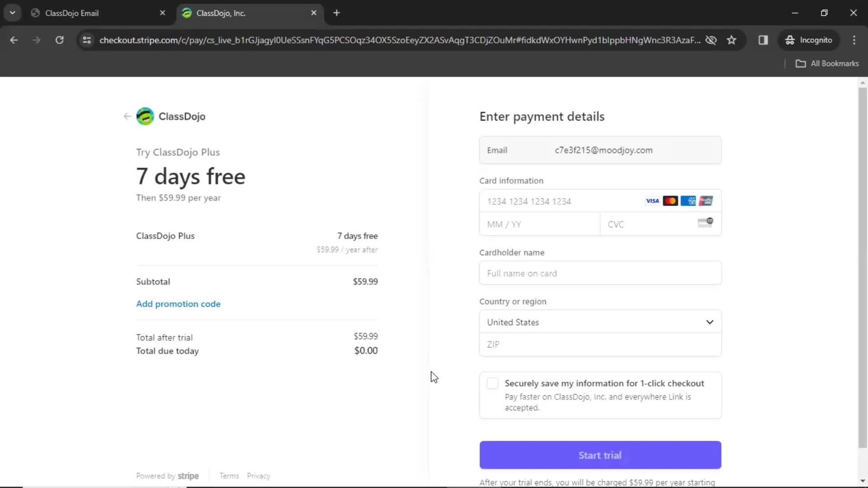Click the 'Total after trial' label

165,338
